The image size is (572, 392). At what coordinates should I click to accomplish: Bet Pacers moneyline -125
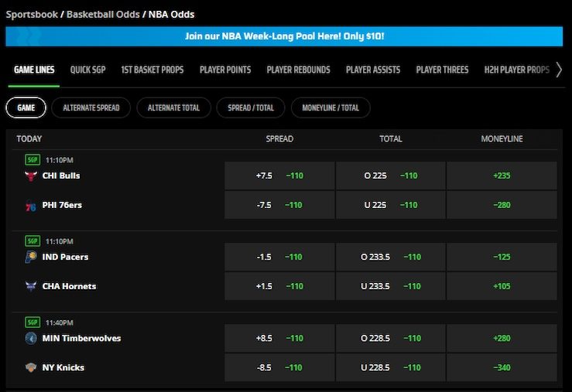(x=502, y=257)
